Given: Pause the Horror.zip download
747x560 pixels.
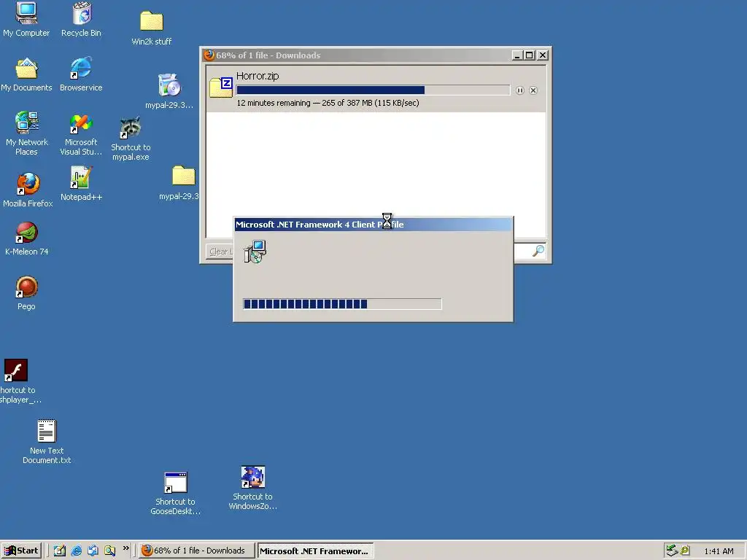Looking at the screenshot, I should [x=519, y=90].
